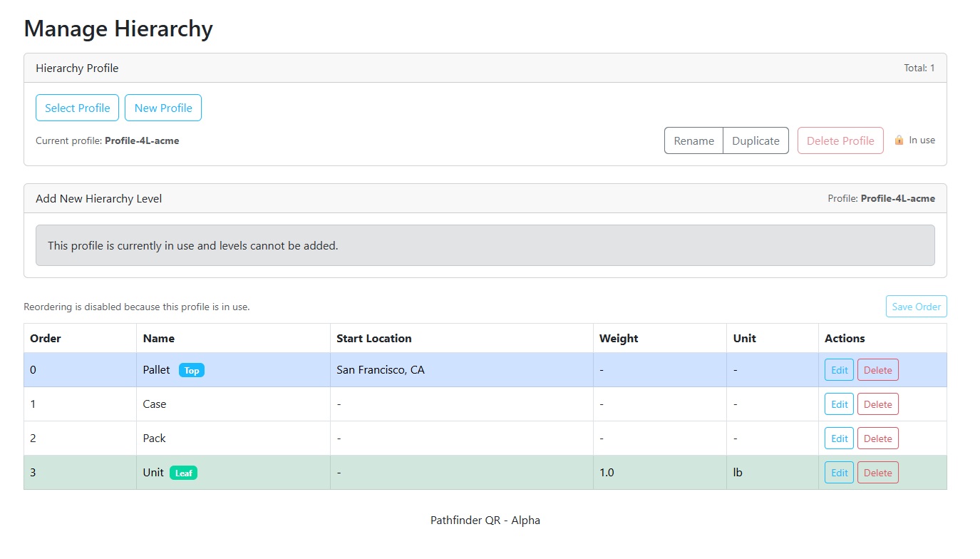980x559 pixels.
Task: Delete the Unit leaf level
Action: click(x=877, y=473)
